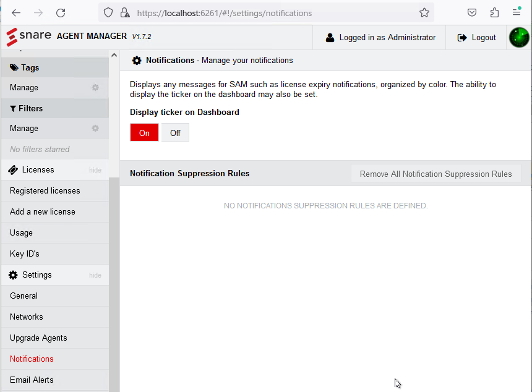Viewport: 532px width, 392px height.
Task: Turn the dashboard ticker Off
Action: coord(175,132)
